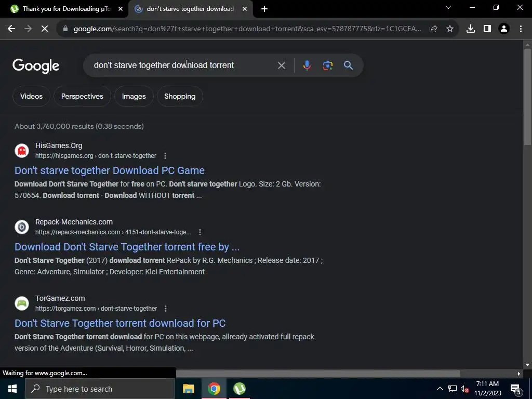Image resolution: width=532 pixels, height=399 pixels.
Task: Click the About 3,760,000 results text
Action: tap(79, 126)
